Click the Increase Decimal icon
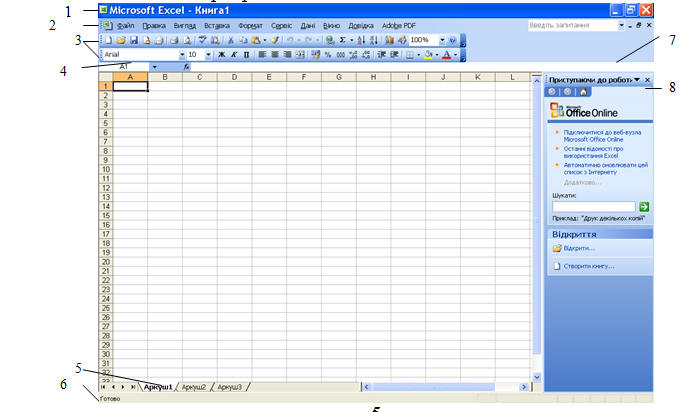The width and height of the screenshot is (700, 412). 353,54
